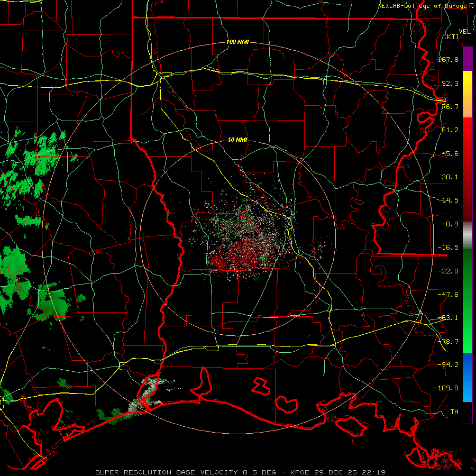Click the purple segment of the velocity color bar
The height and width of the screenshot is (476, 476).
point(467,59)
